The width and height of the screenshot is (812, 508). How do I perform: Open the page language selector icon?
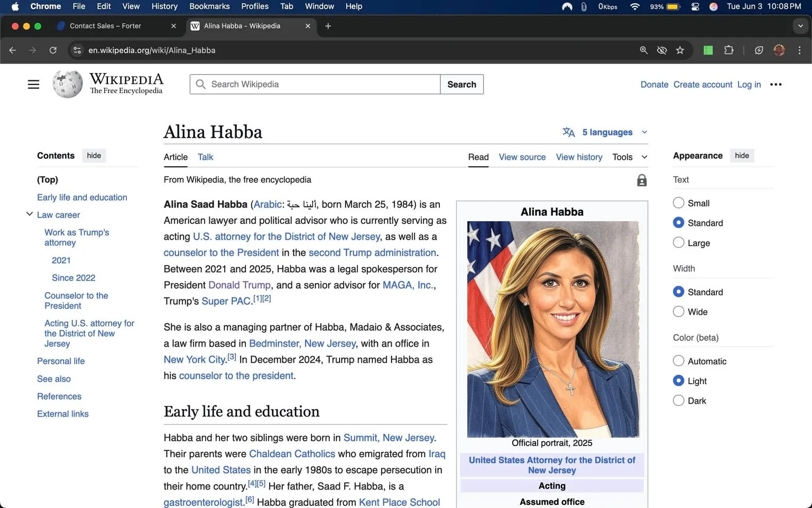[x=568, y=132]
